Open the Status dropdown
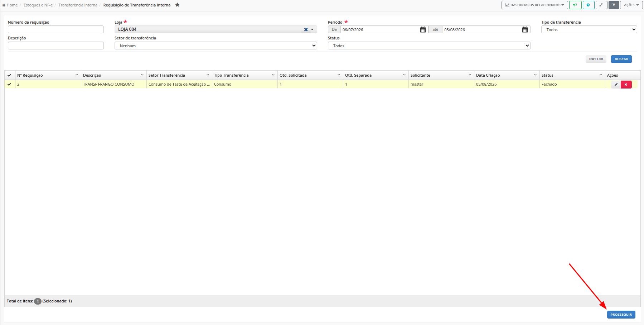The width and height of the screenshot is (644, 325). pyautogui.click(x=429, y=46)
